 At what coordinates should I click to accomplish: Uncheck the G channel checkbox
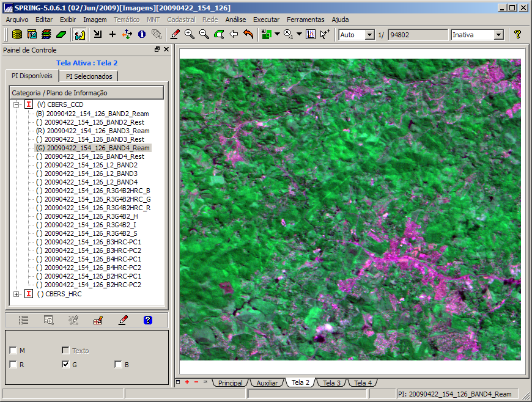(65, 365)
